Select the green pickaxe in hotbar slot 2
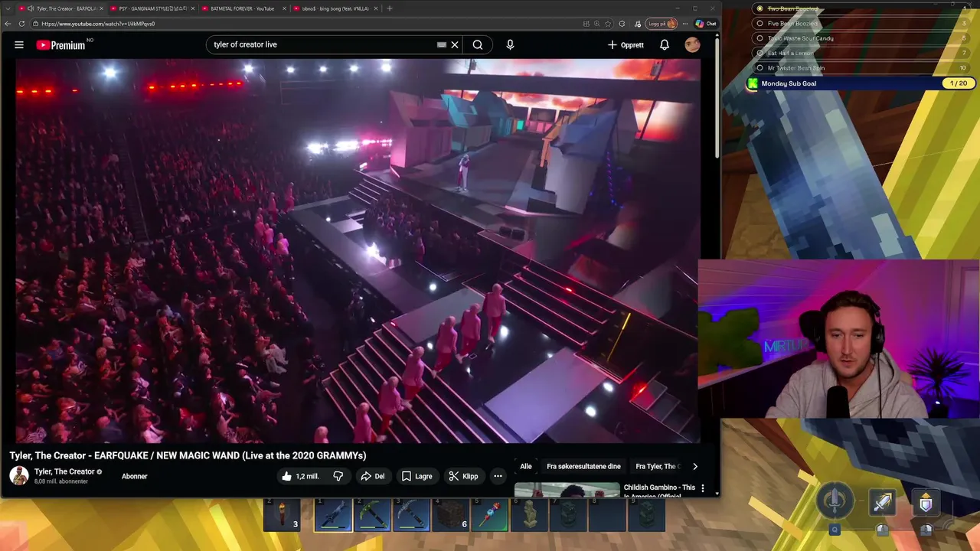Image resolution: width=980 pixels, height=551 pixels. [372, 514]
